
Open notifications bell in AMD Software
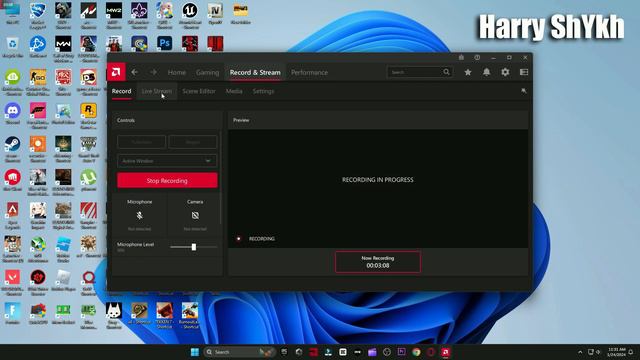[x=487, y=72]
